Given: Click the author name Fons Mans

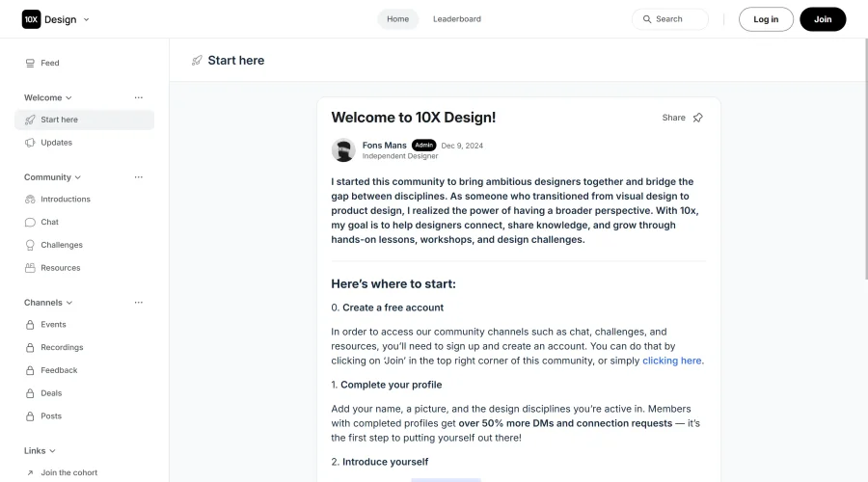Looking at the screenshot, I should 384,145.
